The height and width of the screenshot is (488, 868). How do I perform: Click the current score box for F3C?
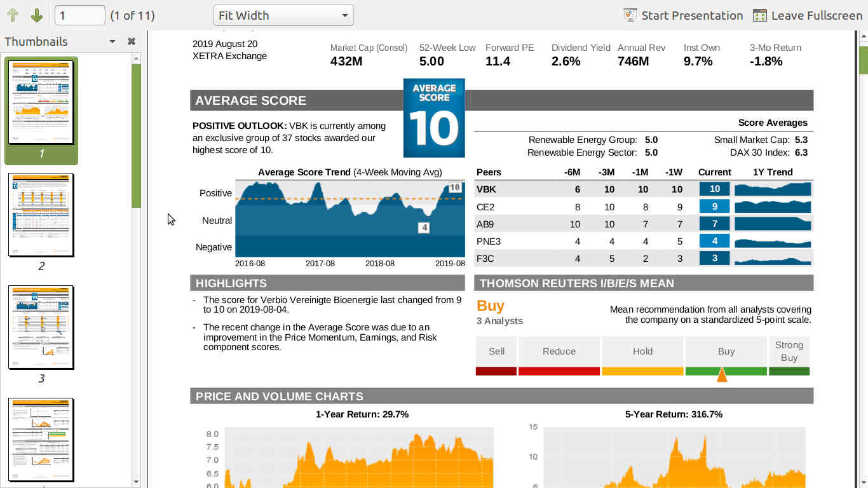click(x=715, y=258)
